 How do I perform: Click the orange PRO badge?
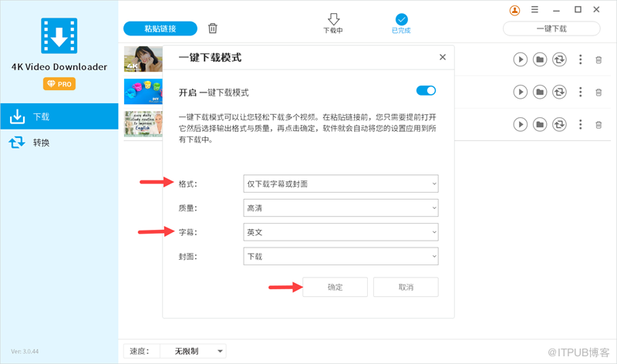click(x=59, y=84)
